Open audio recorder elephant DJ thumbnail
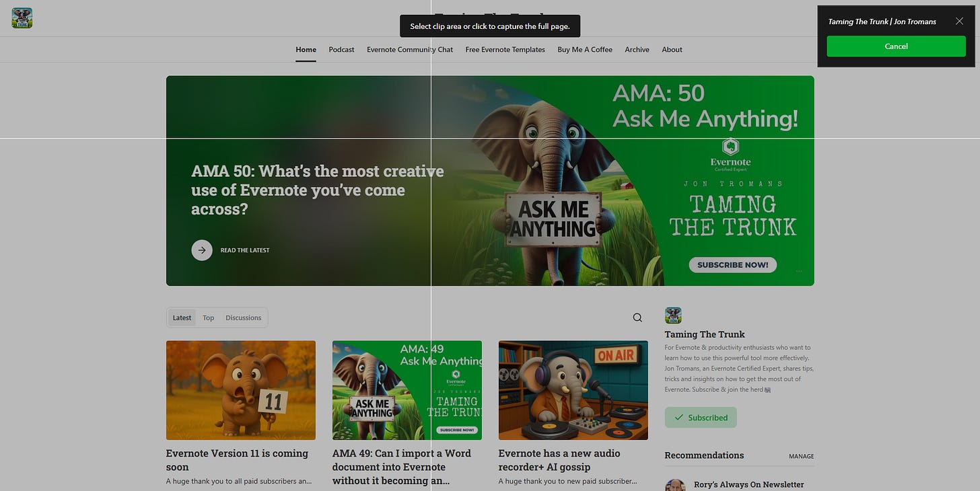Viewport: 980px width, 491px height. click(x=573, y=390)
